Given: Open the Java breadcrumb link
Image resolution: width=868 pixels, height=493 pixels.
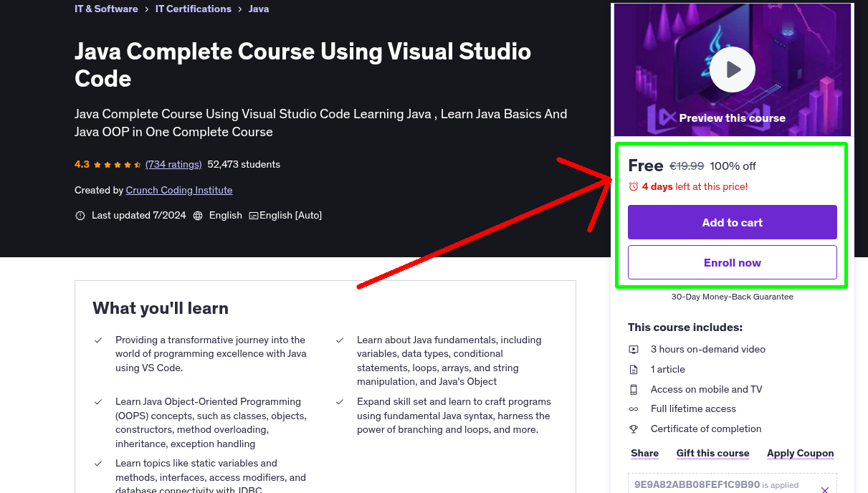Looking at the screenshot, I should 259,9.
